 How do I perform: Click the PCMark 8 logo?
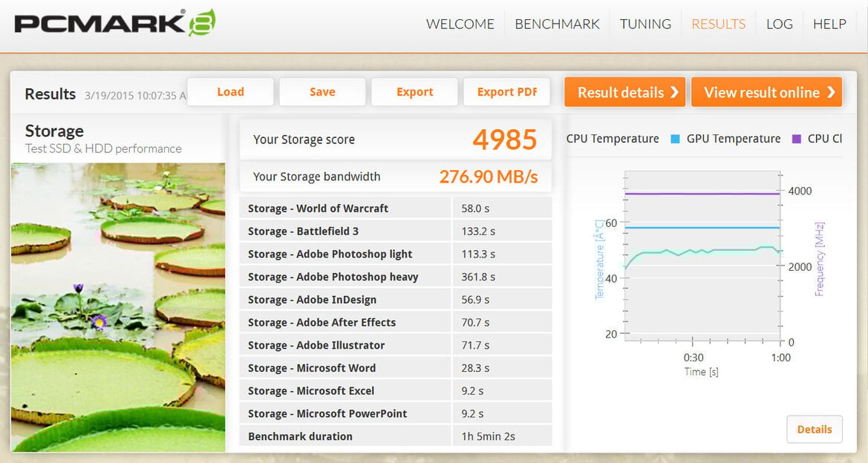click(x=115, y=23)
